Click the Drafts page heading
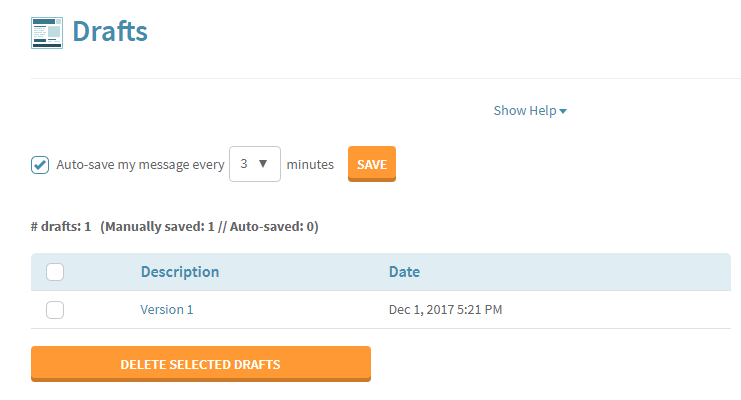 pos(110,32)
